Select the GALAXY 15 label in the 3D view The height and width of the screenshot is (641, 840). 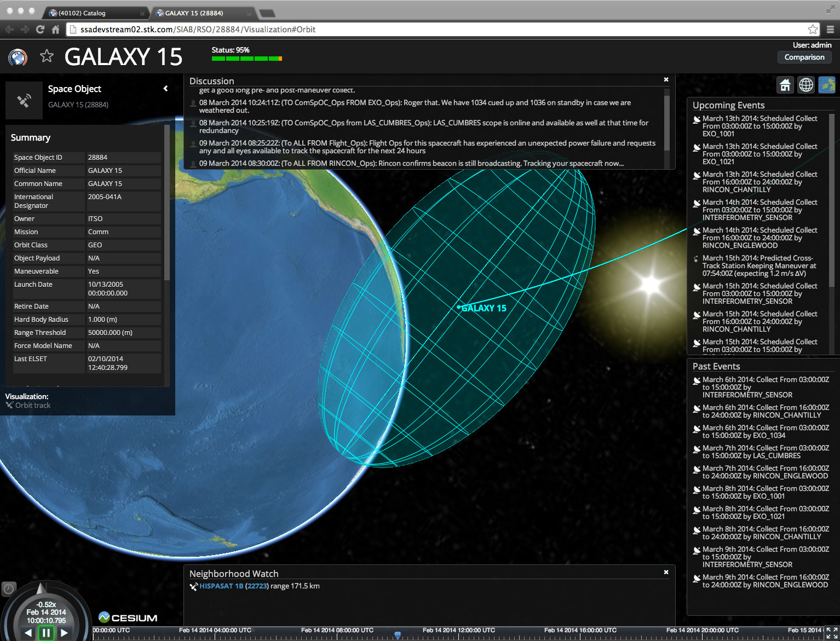point(484,308)
